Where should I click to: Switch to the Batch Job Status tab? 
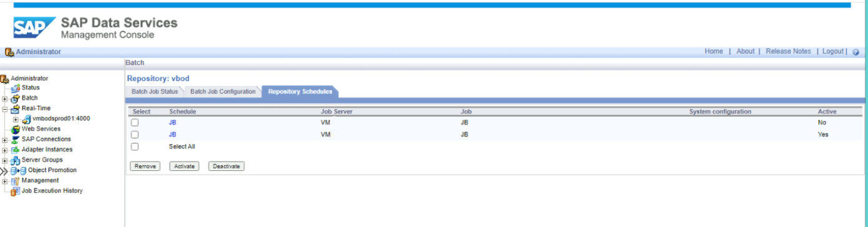[x=155, y=92]
